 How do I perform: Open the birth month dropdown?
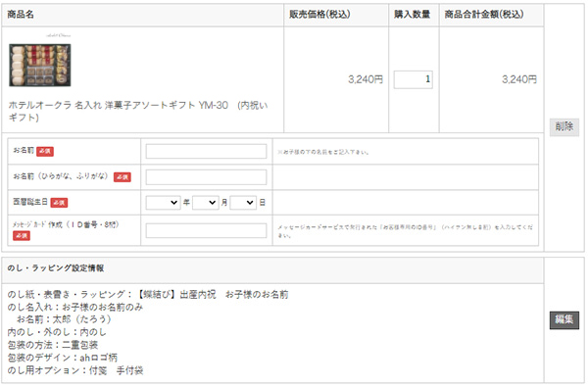[x=205, y=203]
